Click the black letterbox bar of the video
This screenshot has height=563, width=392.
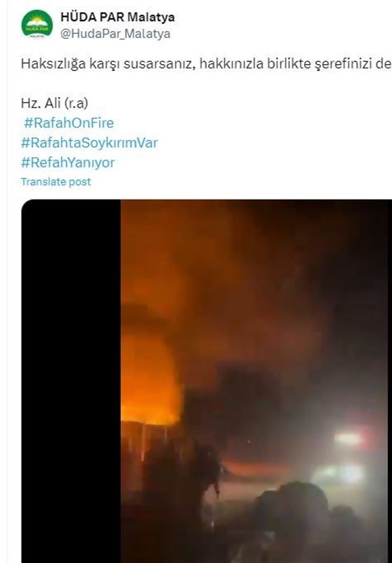click(71, 381)
